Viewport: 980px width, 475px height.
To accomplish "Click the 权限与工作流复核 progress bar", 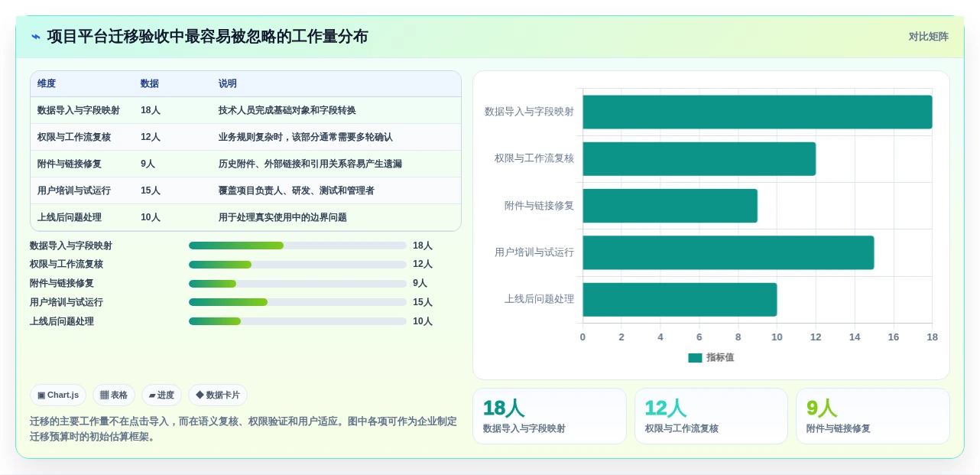I will [297, 265].
